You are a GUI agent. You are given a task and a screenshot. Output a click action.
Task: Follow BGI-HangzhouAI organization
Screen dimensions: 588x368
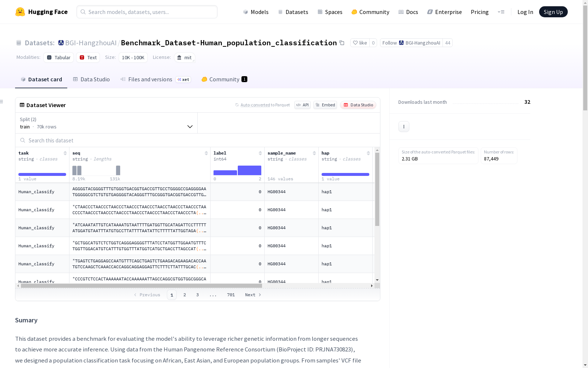(x=411, y=43)
